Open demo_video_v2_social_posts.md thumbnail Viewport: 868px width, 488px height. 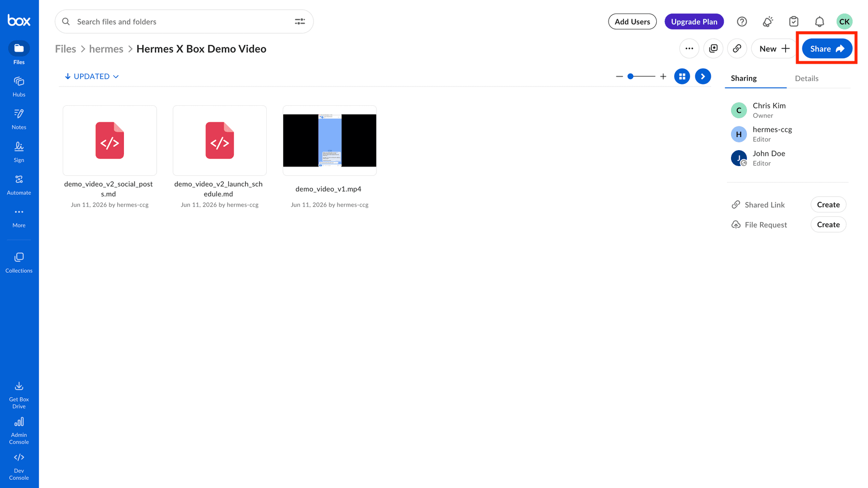(109, 140)
